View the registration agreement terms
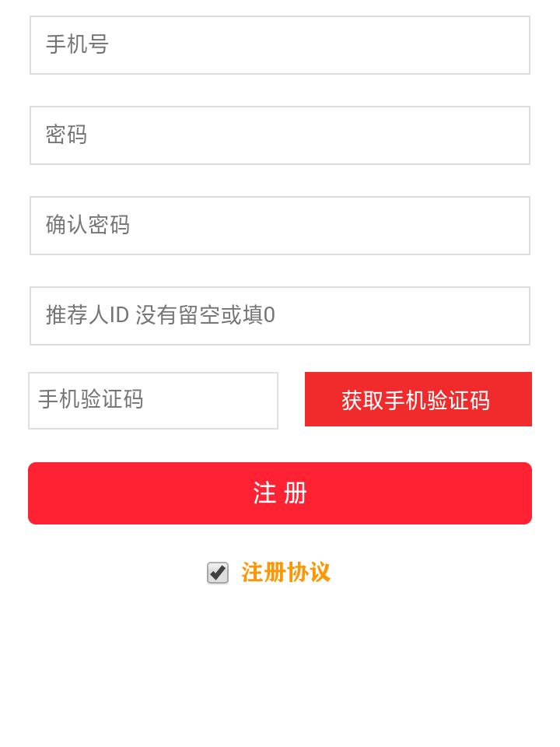Viewport: 560px width, 747px height. (285, 573)
